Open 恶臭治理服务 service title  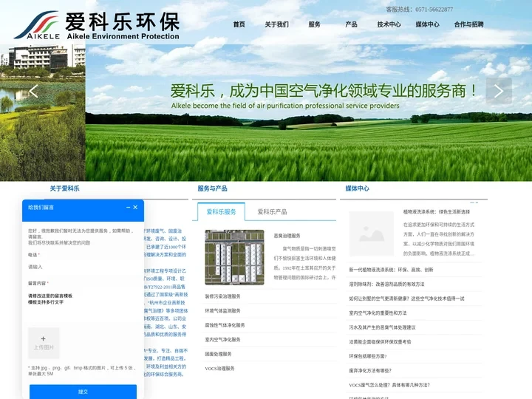tap(287, 236)
